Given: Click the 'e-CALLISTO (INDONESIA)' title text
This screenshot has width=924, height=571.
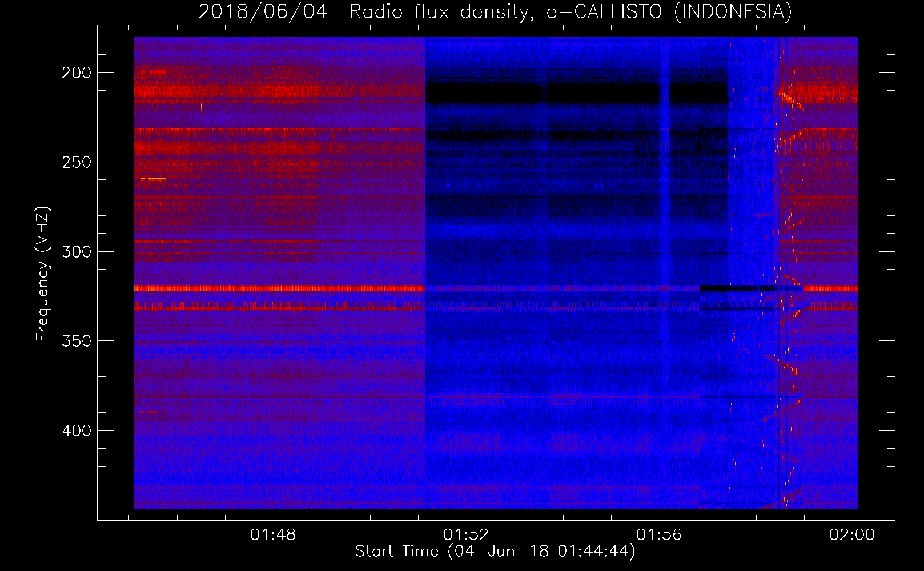Looking at the screenshot, I should point(669,12).
